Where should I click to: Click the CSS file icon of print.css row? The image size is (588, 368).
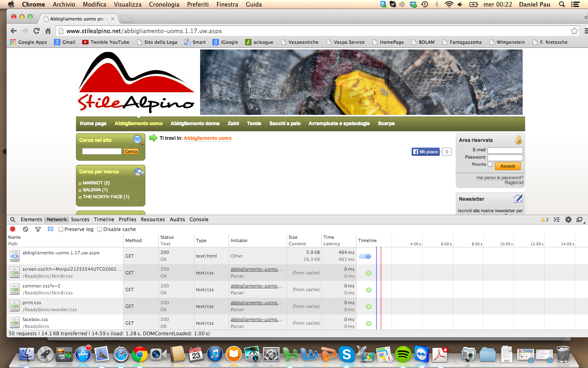[15, 306]
